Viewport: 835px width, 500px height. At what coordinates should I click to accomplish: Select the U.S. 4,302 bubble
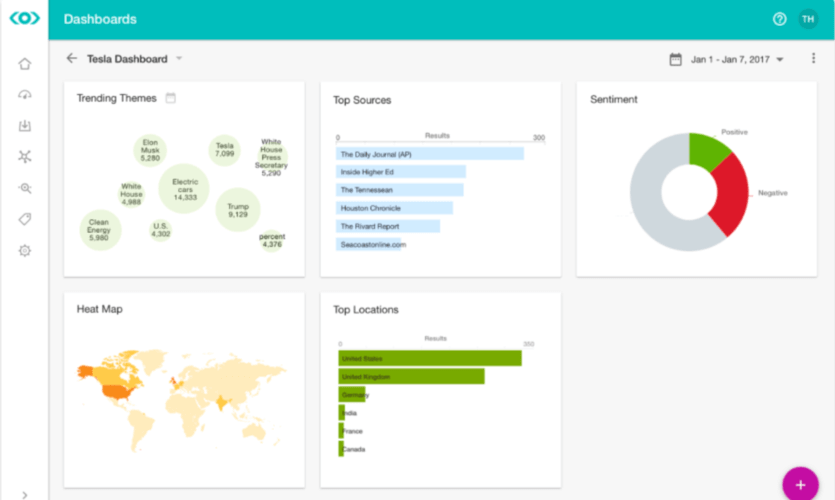point(160,230)
